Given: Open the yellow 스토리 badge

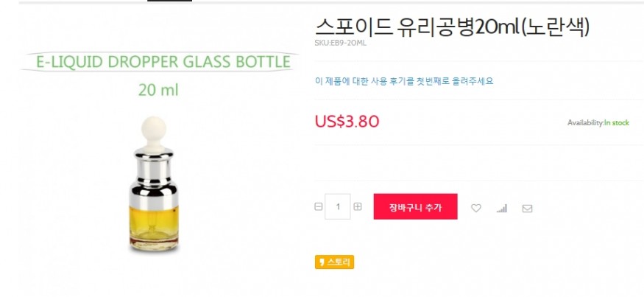Looking at the screenshot, I should (x=334, y=262).
